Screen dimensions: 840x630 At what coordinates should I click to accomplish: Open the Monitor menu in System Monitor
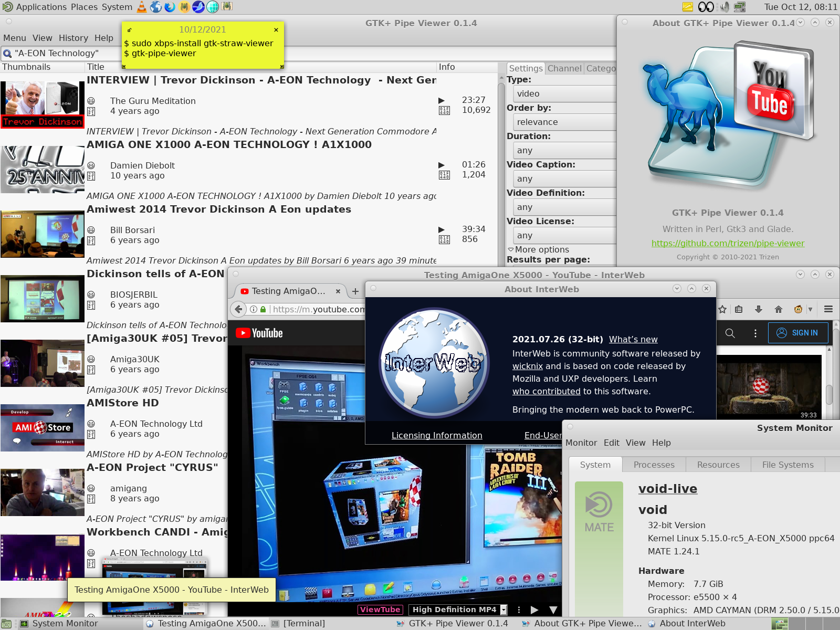[581, 443]
